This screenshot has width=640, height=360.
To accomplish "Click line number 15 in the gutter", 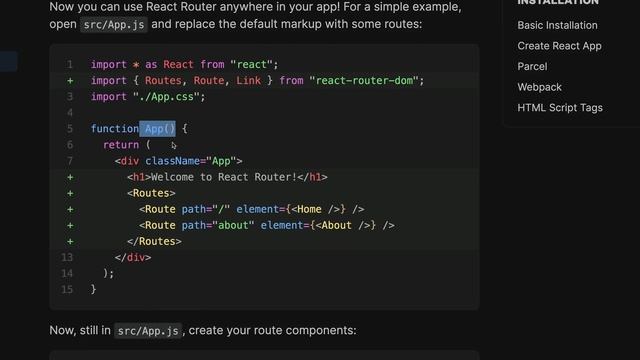I will point(67,289).
